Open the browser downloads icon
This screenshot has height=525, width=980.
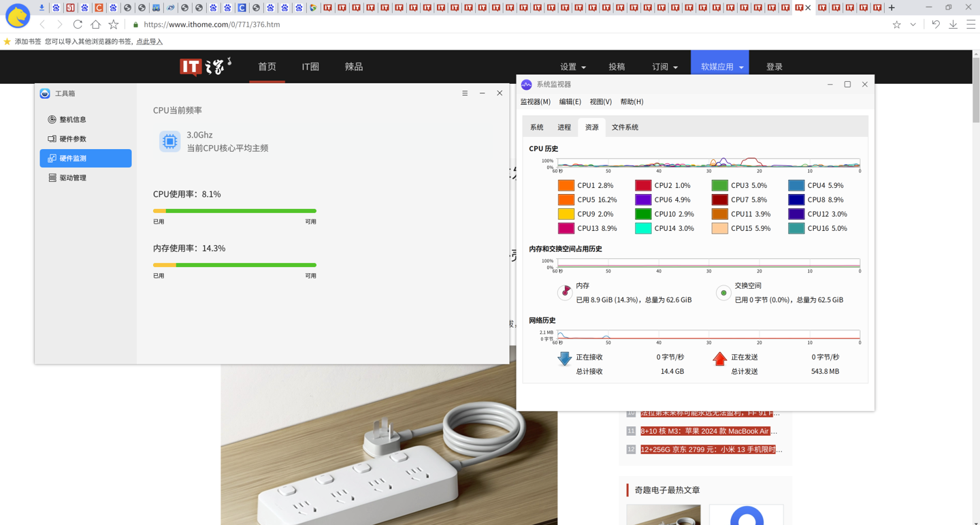click(x=953, y=25)
